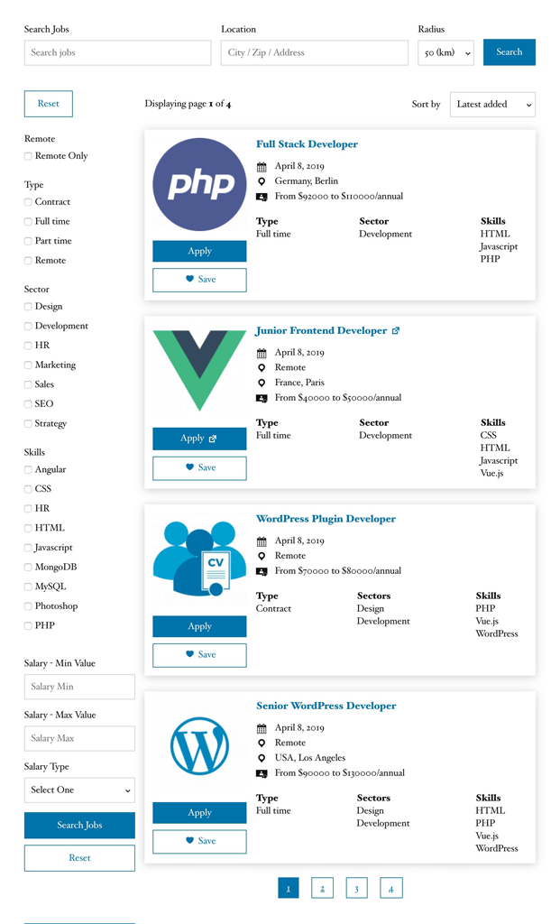The width and height of the screenshot is (560, 924).
Task: Click the salary icon beside $90000 to $130000/annual
Action: (x=263, y=772)
